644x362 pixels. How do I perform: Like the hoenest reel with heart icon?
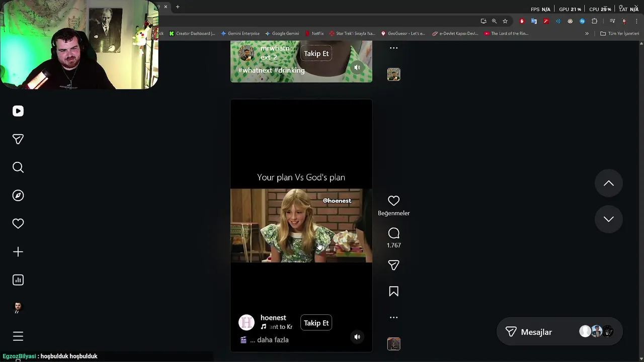[x=393, y=201]
